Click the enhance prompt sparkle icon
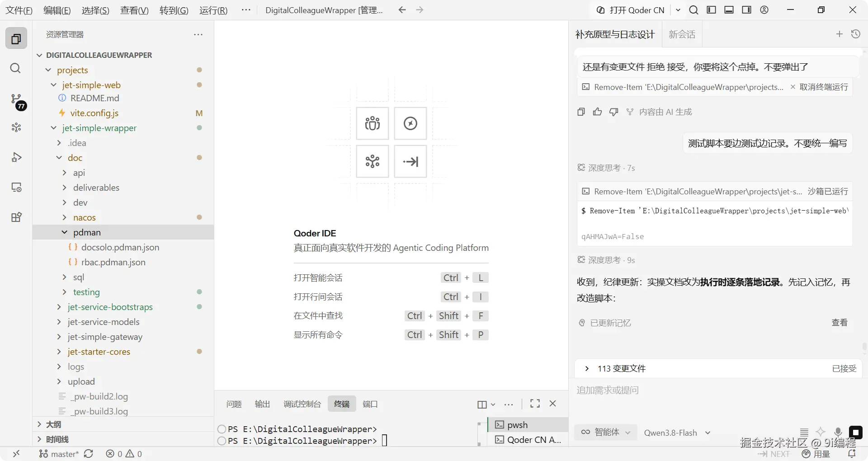Viewport: 868px width, 461px height. (x=821, y=432)
